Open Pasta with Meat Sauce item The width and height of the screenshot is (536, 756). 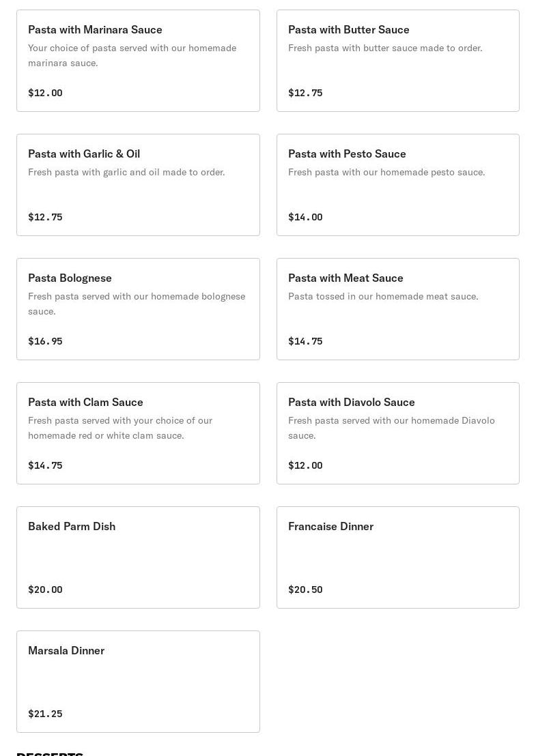pos(398,309)
